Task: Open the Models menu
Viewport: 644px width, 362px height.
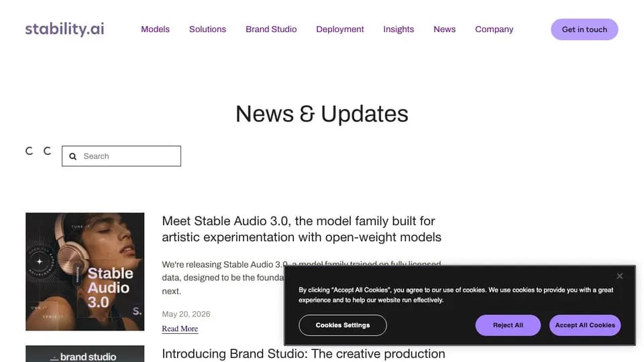Action: click(155, 29)
